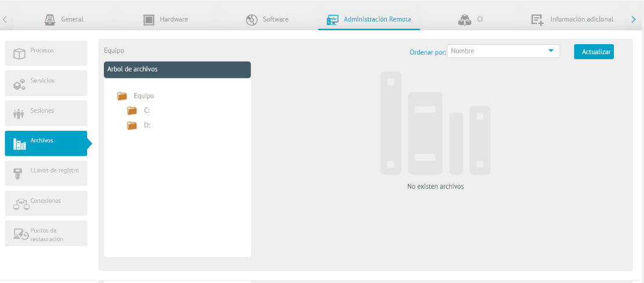Open the CI tab

pos(471,19)
